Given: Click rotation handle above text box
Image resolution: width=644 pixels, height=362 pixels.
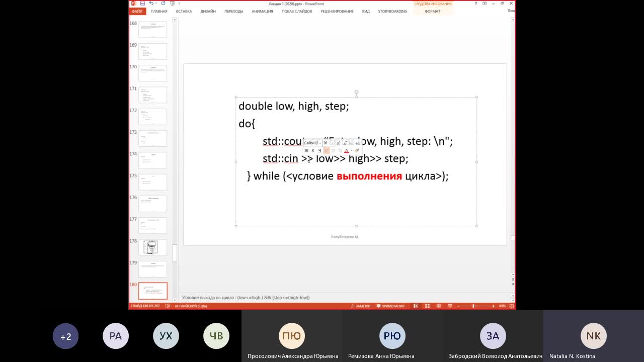Looking at the screenshot, I should point(356,93).
